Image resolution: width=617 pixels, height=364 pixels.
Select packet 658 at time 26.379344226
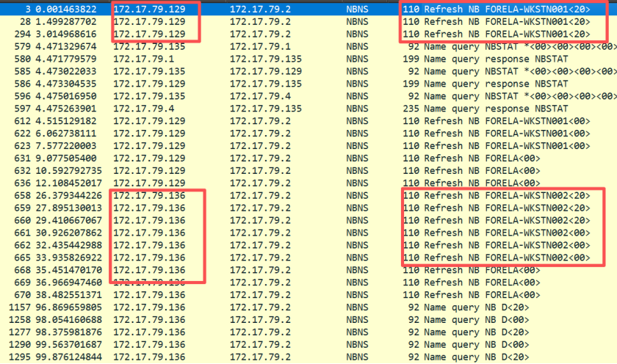coord(308,196)
